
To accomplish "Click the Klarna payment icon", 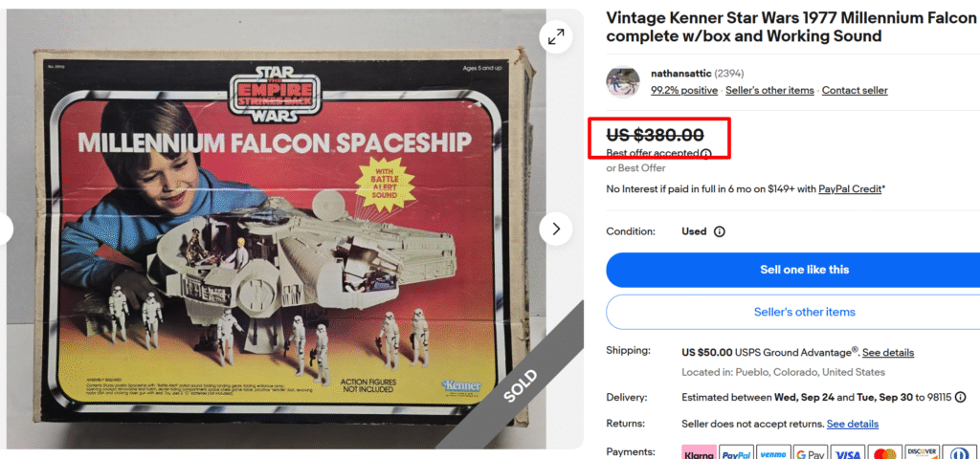I will coord(699,453).
